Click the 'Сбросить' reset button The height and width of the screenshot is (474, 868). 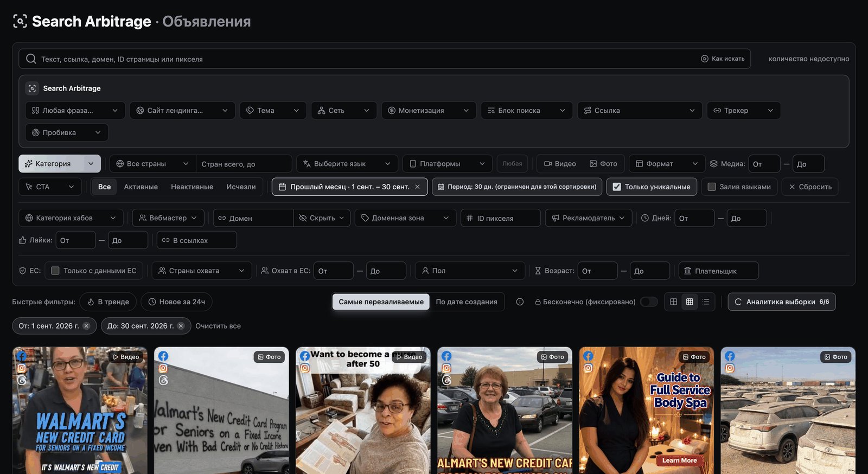(x=810, y=187)
